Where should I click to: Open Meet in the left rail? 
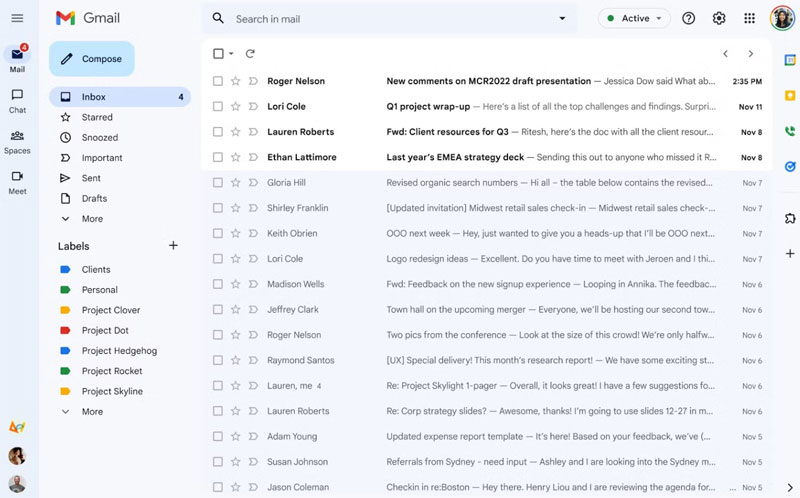pyautogui.click(x=17, y=183)
